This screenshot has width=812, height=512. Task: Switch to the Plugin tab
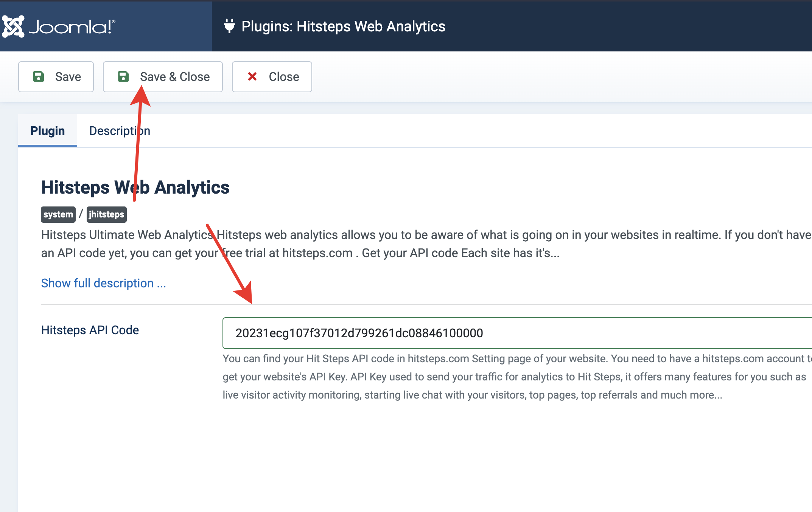click(x=48, y=131)
